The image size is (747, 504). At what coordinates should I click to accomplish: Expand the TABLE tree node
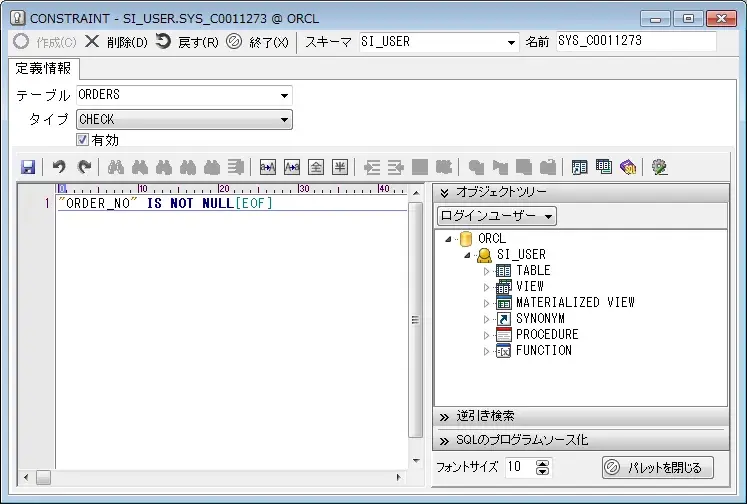[486, 271]
